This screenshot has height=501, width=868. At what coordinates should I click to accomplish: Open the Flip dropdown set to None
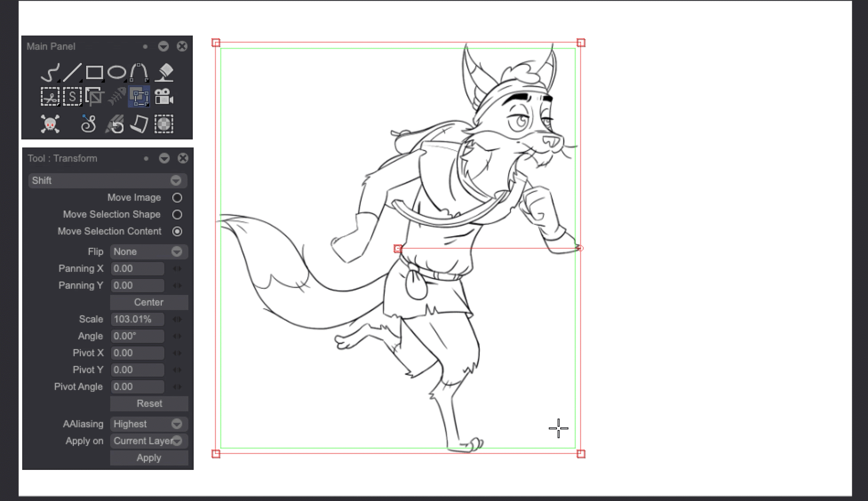149,252
